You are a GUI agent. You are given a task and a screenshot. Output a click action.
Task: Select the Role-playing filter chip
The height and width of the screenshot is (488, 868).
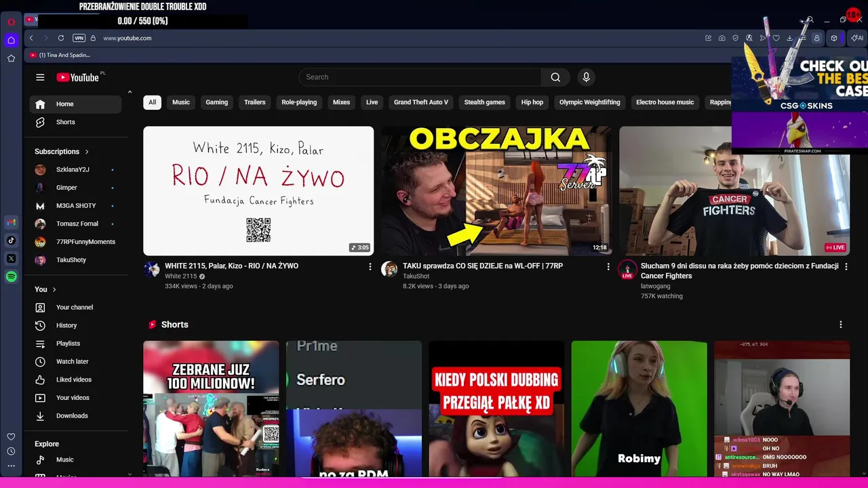tap(299, 102)
